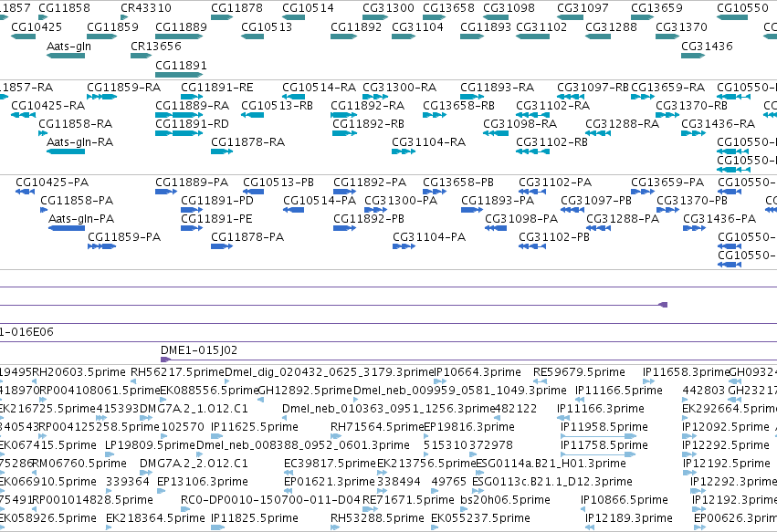777x532 pixels.
Task: Click the CG31097-RB transcript label
Action: [x=593, y=88]
